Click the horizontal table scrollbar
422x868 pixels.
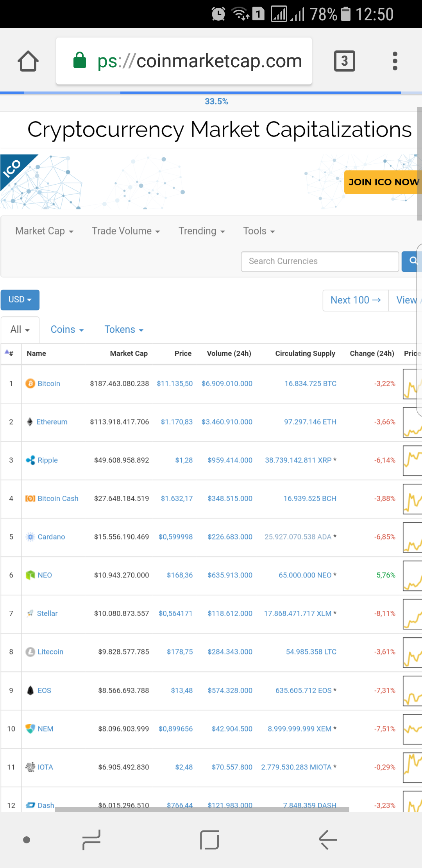click(202, 809)
